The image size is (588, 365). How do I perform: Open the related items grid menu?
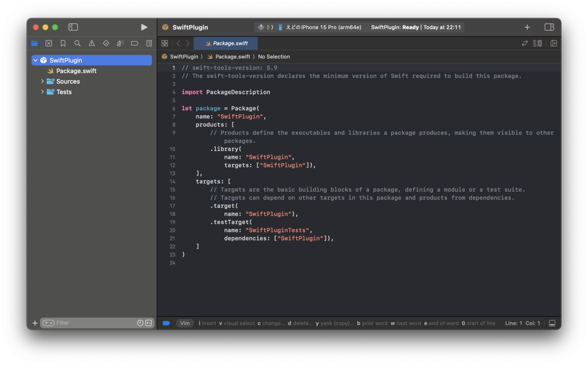point(165,43)
